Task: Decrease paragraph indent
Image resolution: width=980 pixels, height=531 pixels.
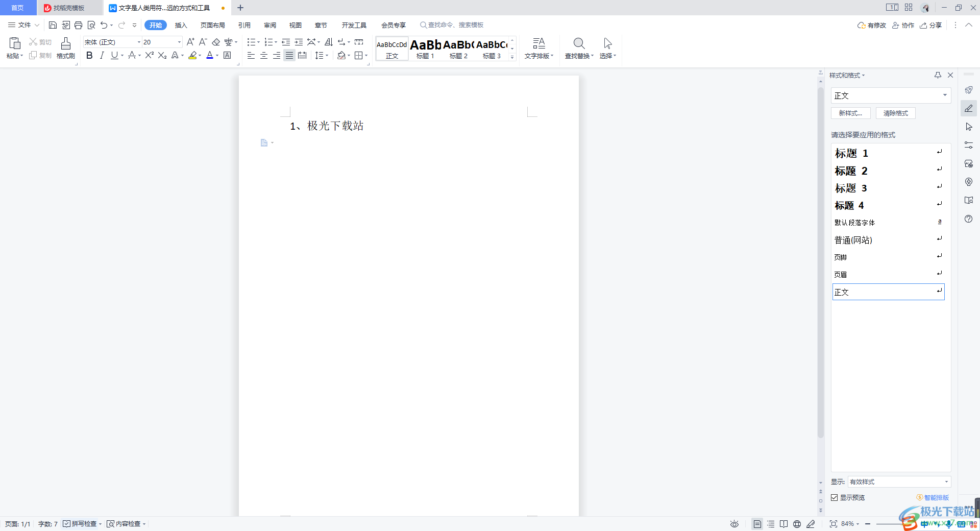Action: point(286,42)
